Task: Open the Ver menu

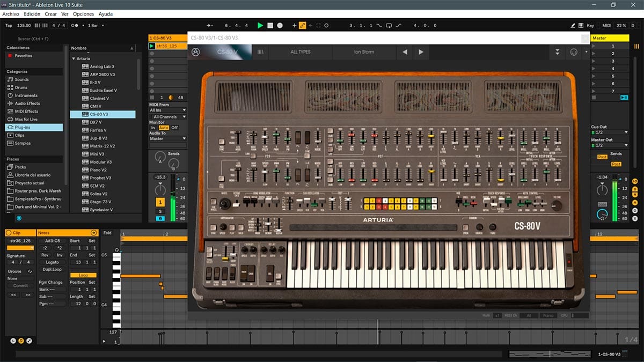Action: 65,14
